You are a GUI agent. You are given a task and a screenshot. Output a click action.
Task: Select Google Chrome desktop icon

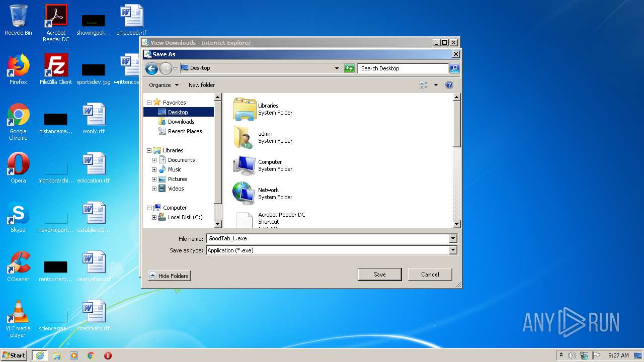[x=18, y=122]
